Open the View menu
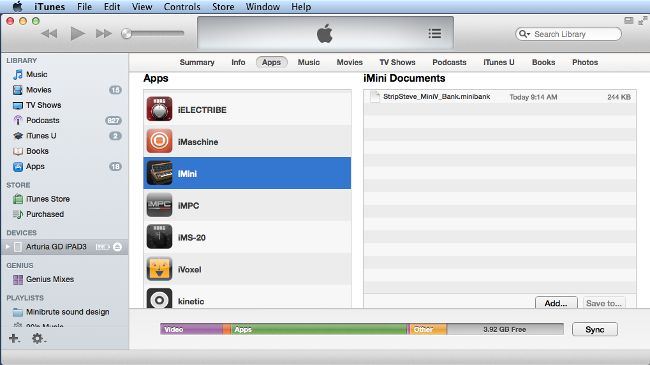This screenshot has height=365, width=650. click(x=142, y=7)
